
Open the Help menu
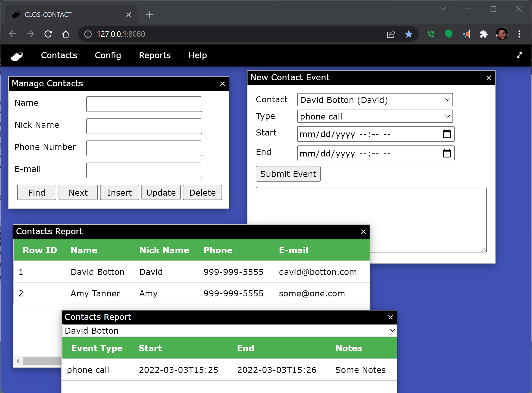click(x=197, y=55)
